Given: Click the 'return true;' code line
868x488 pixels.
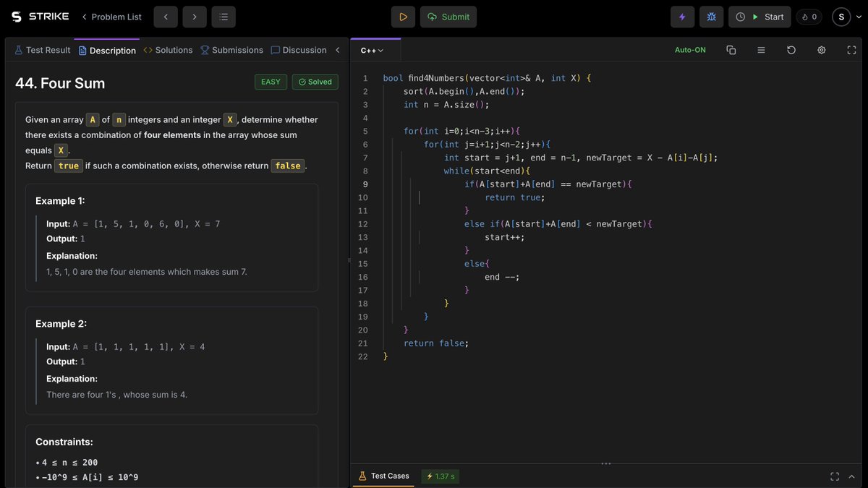Looking at the screenshot, I should click(514, 197).
